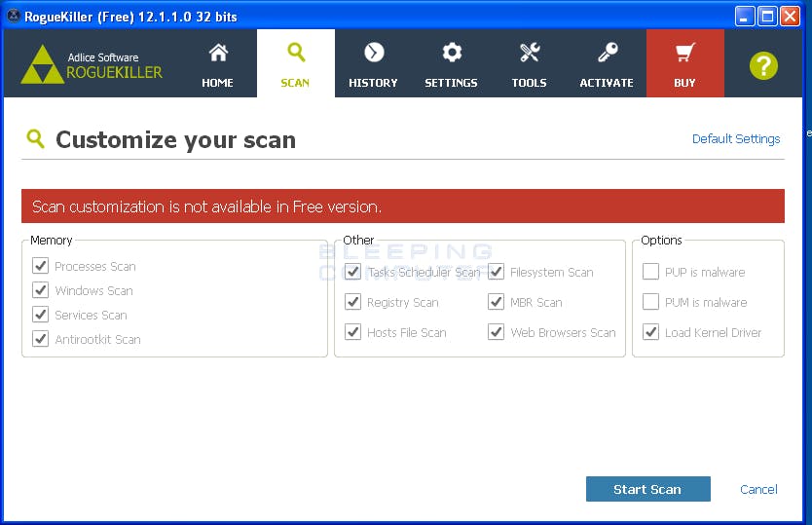The image size is (812, 525).
Task: Toggle the Antirootkit Scan checkbox
Action: pyautogui.click(x=40, y=339)
